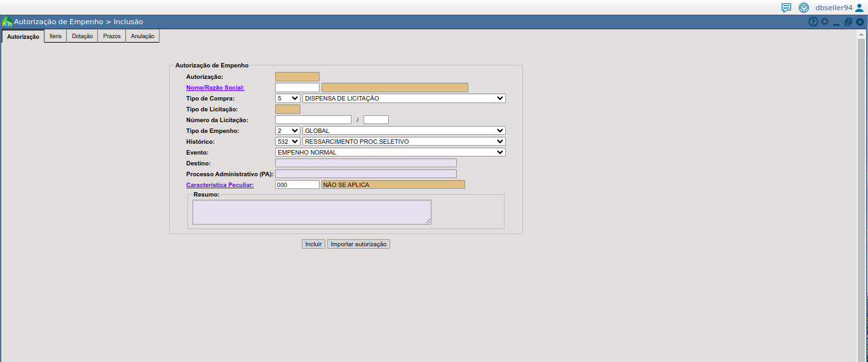Click the wrench tools icon
Image resolution: width=868 pixels, height=362 pixels.
tap(804, 8)
